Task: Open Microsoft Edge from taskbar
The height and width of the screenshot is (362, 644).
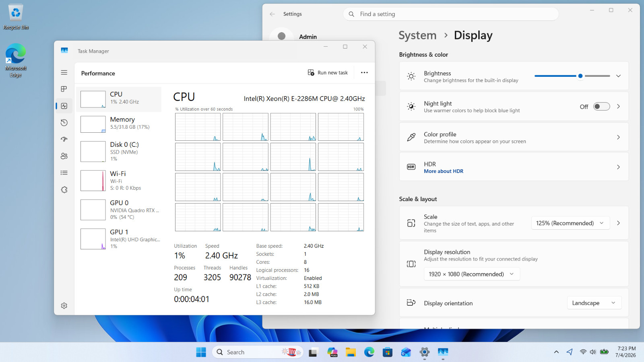Action: [x=369, y=352]
